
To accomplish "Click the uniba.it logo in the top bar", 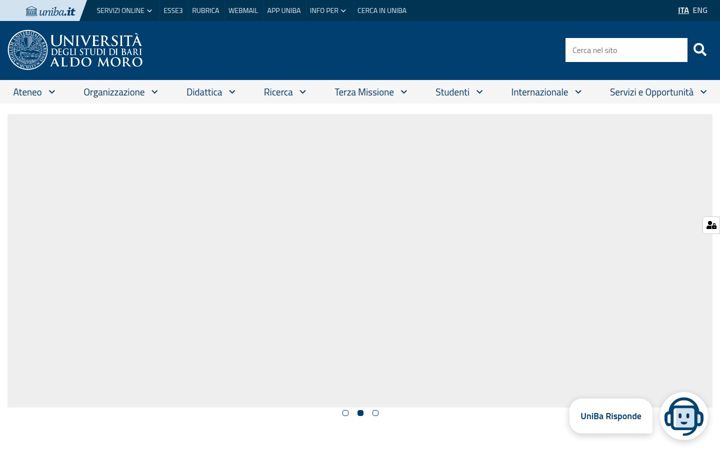I will point(50,11).
